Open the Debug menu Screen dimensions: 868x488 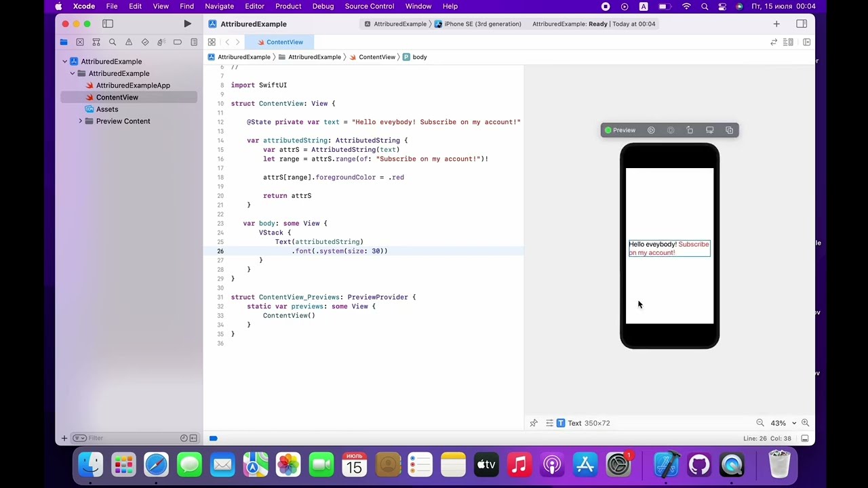(x=323, y=6)
